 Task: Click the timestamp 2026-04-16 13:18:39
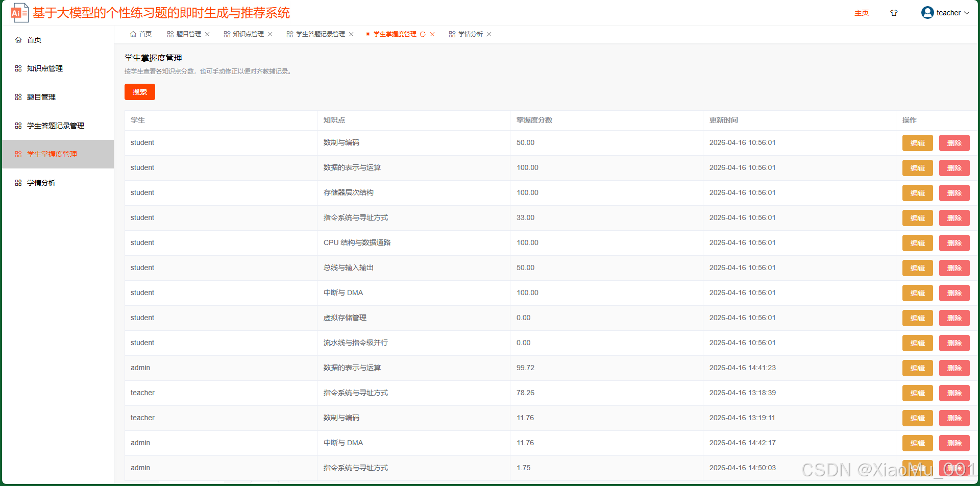point(743,393)
